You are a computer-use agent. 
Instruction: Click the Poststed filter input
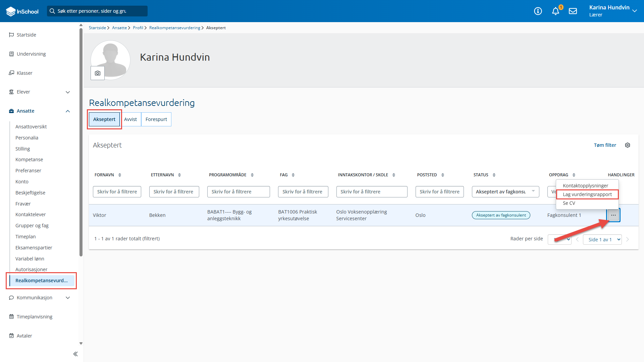pos(439,192)
